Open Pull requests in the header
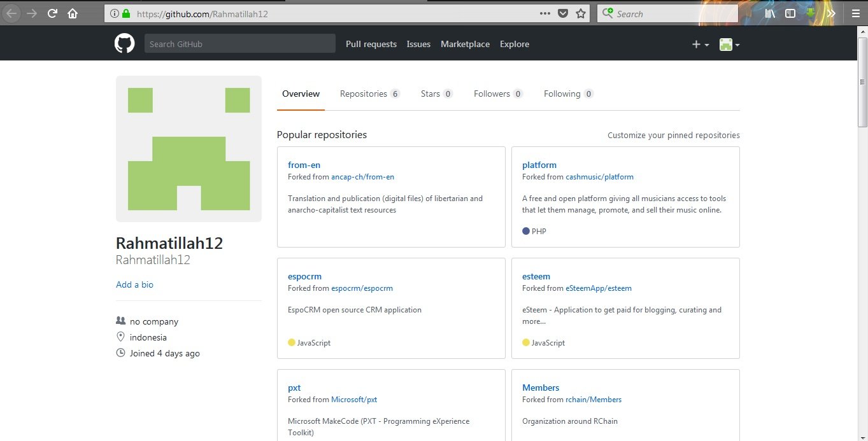 [x=371, y=44]
